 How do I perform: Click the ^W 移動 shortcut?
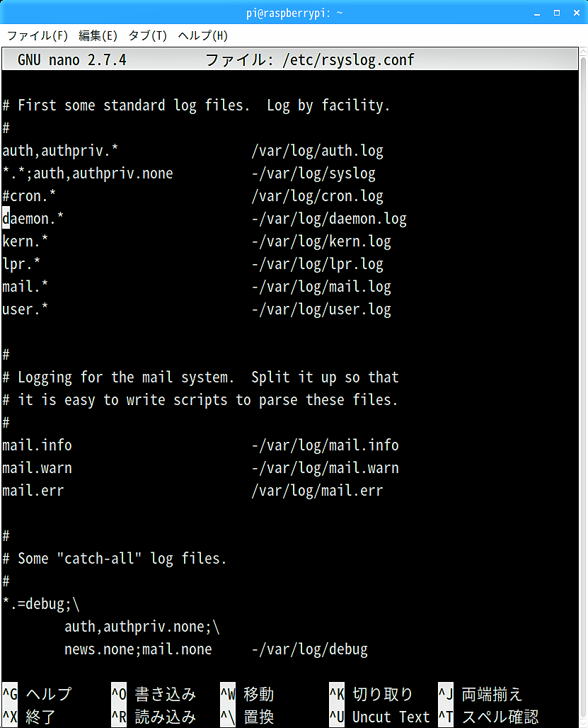[x=247, y=694]
